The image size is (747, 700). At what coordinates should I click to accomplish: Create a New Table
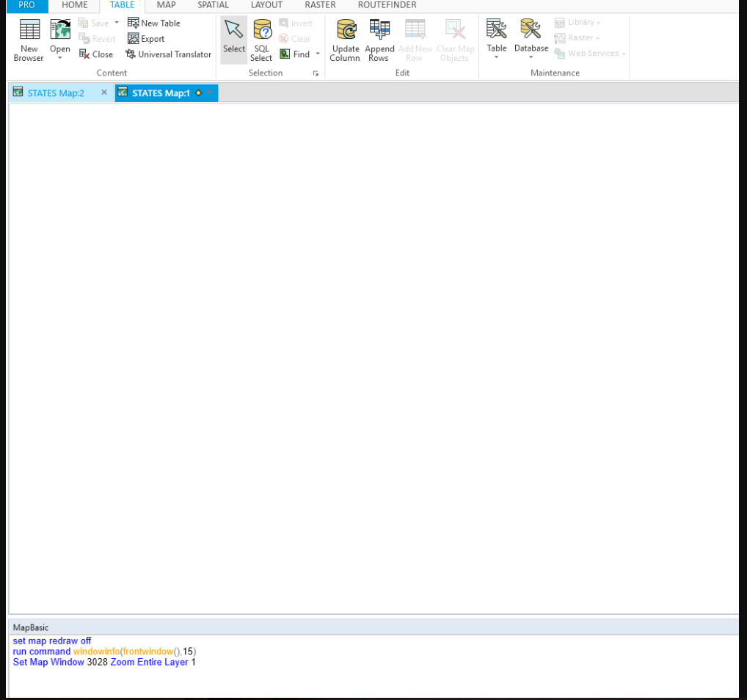coord(153,23)
